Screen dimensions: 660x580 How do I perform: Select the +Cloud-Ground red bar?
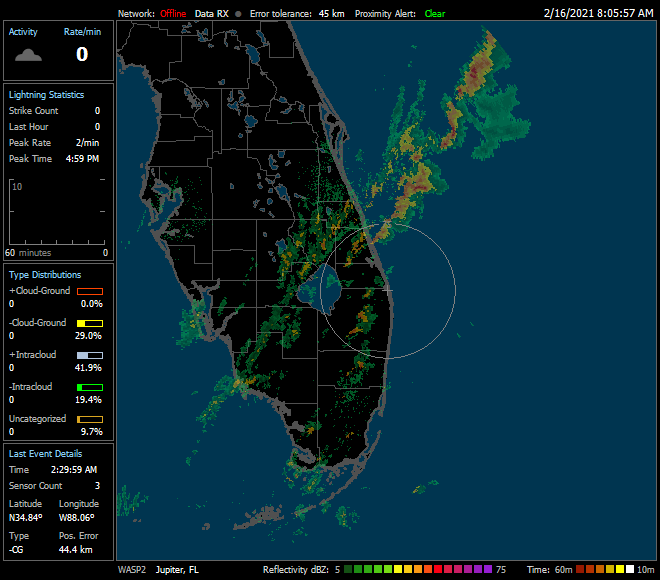90,291
